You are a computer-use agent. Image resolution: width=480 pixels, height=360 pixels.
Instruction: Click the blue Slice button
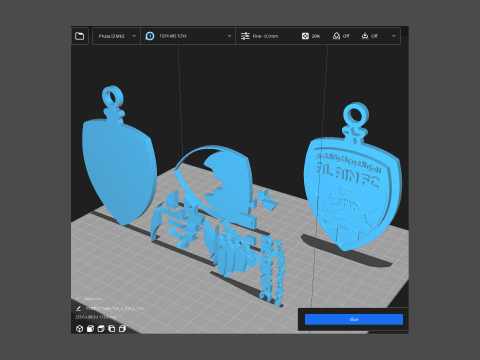(x=354, y=319)
